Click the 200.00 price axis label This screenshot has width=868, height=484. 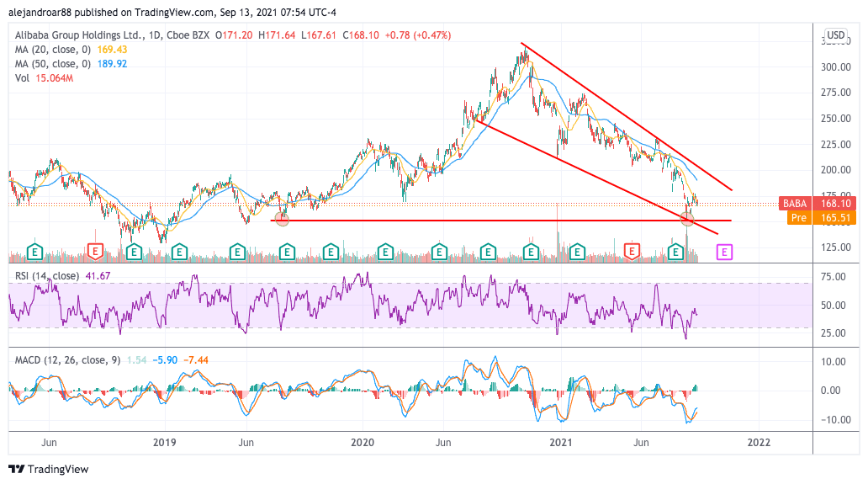(x=836, y=170)
